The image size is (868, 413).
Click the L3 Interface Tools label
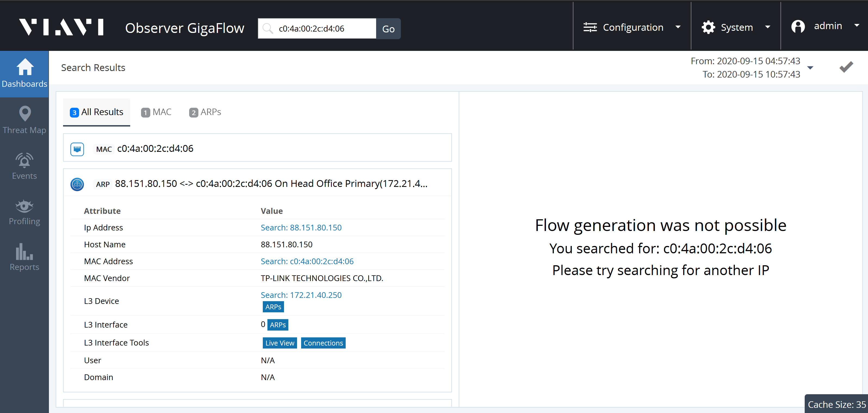[x=116, y=343]
